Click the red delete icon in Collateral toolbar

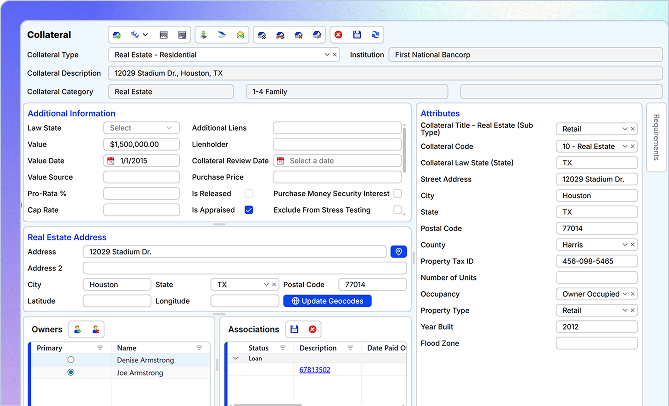338,34
